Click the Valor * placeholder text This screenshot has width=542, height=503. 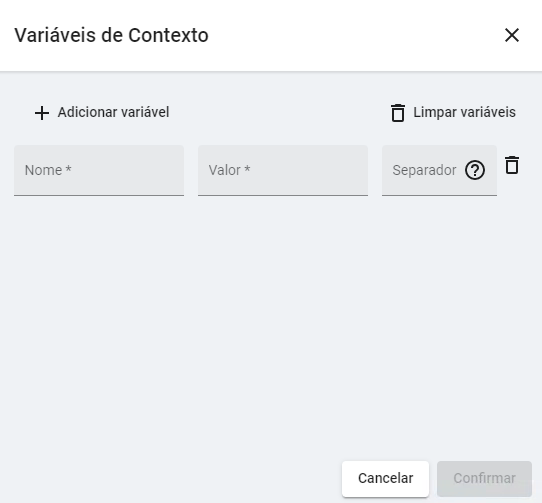[229, 170]
